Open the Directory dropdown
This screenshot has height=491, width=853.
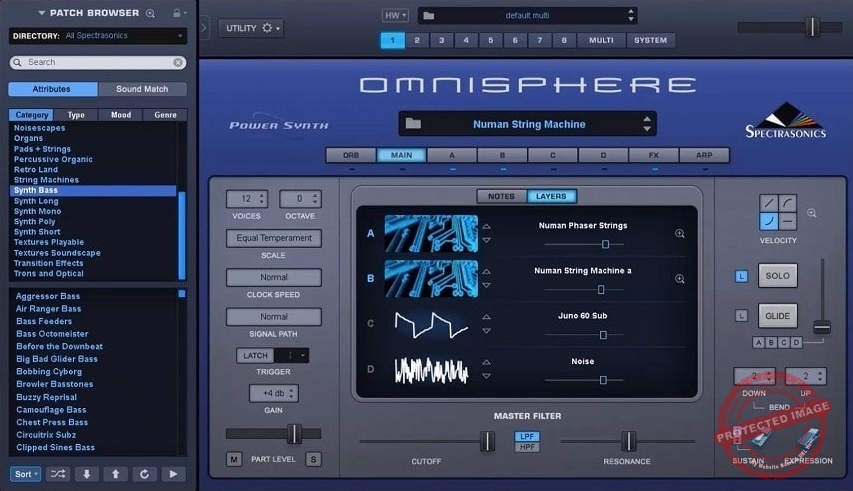tap(98, 36)
